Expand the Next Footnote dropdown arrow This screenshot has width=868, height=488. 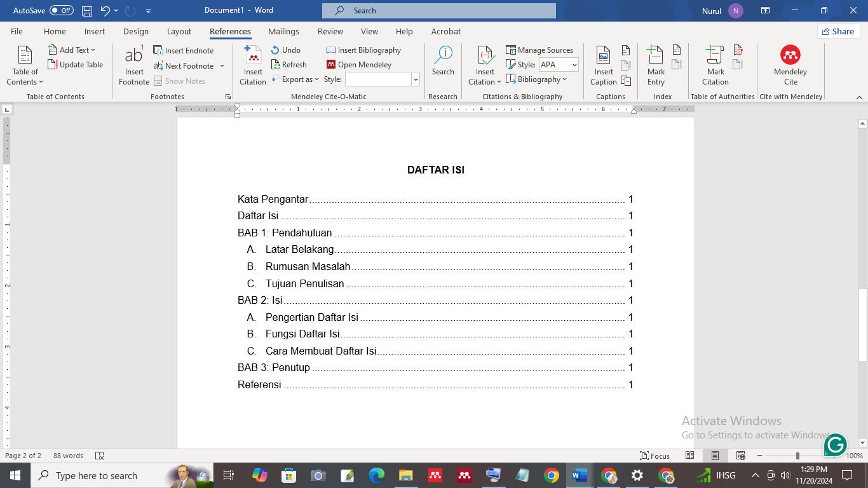[x=222, y=66]
